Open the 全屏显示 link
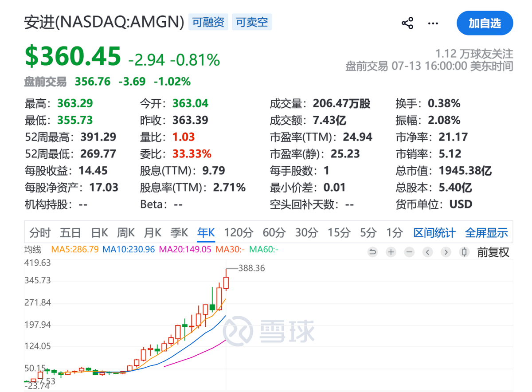Image resolution: width=532 pixels, height=392 pixels. (486, 232)
